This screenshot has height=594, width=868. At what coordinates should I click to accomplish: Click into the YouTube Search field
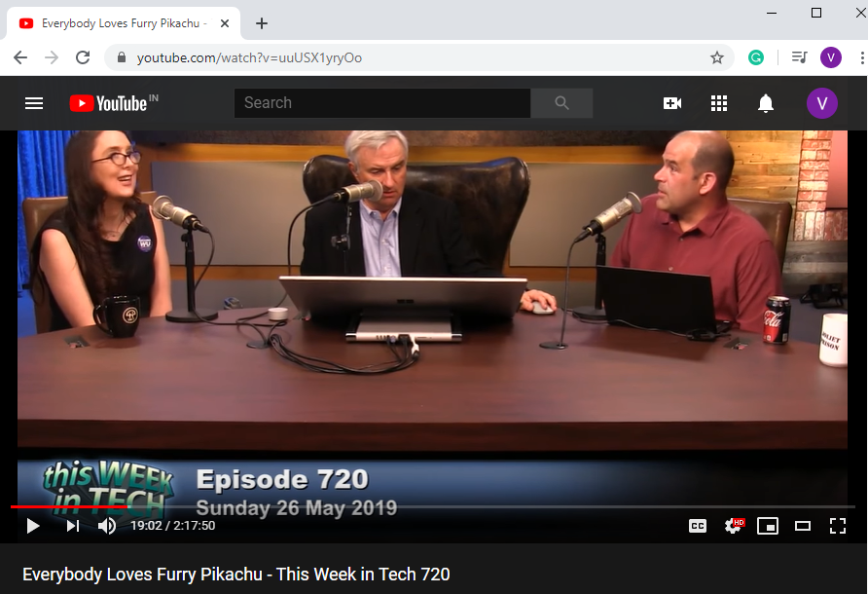pyautogui.click(x=382, y=103)
